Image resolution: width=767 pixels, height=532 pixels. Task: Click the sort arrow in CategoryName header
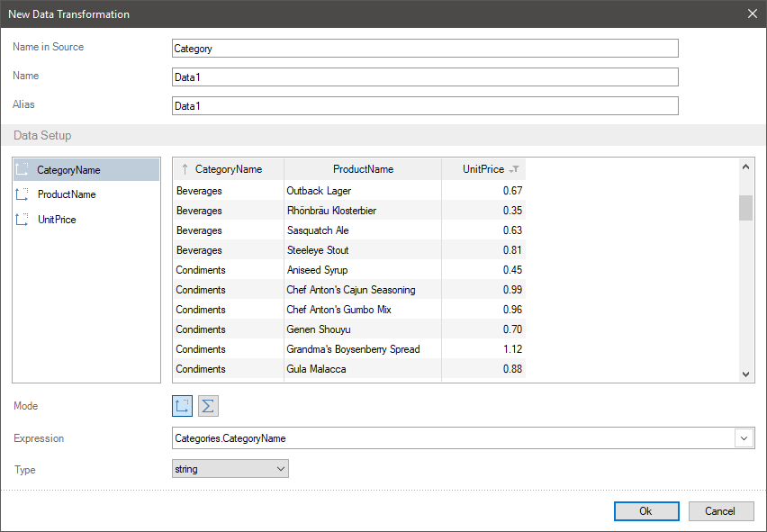(x=185, y=169)
